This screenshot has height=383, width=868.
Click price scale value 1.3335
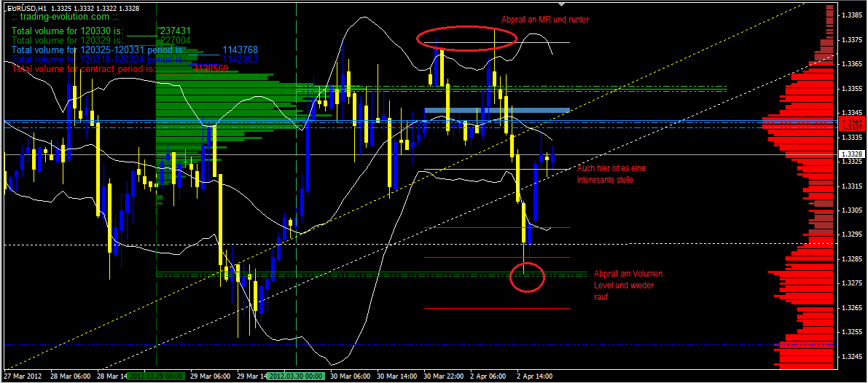pyautogui.click(x=851, y=137)
